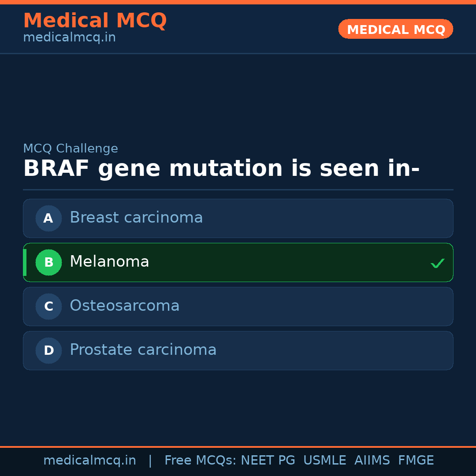Click USMLE in the footer
This screenshot has width=476, height=476.
(324, 461)
